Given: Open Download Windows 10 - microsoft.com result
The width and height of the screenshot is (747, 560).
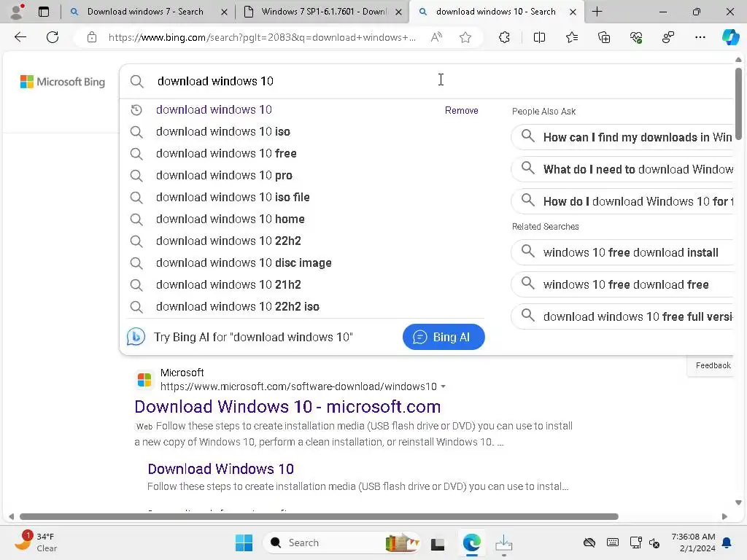Looking at the screenshot, I should point(287,407).
